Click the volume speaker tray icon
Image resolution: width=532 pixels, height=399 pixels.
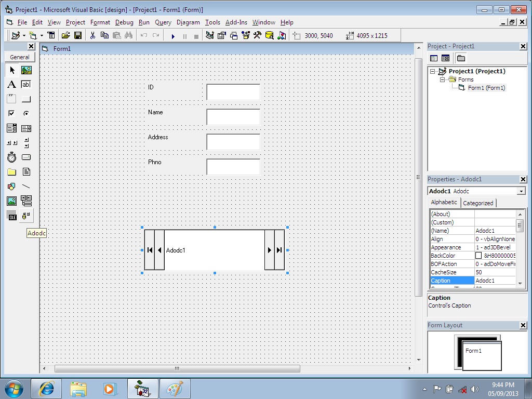(475, 389)
